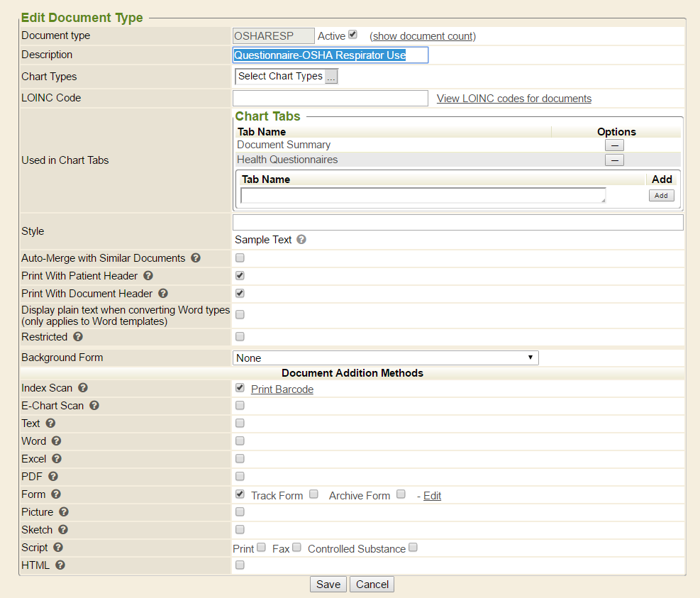Open the show document count link
The image size is (700, 598).
(423, 36)
